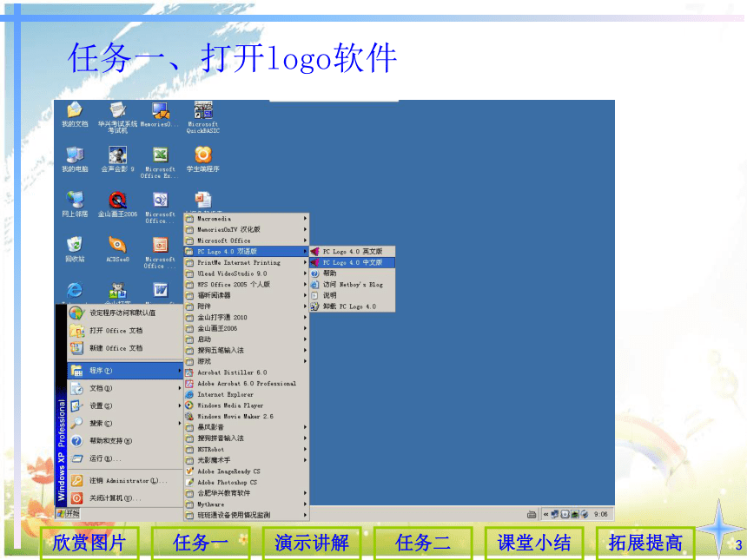Click Mythware in the Programs list
The image size is (747, 560).
pyautogui.click(x=247, y=504)
